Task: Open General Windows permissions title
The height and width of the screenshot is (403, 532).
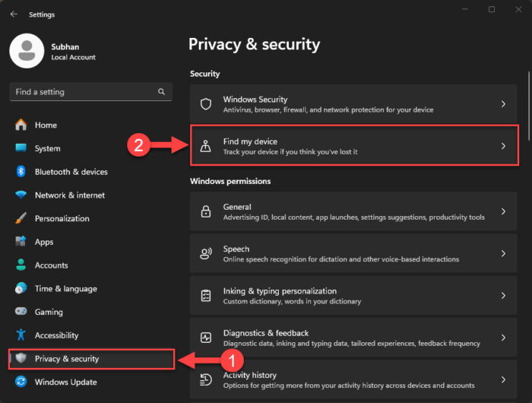Action: click(x=237, y=207)
